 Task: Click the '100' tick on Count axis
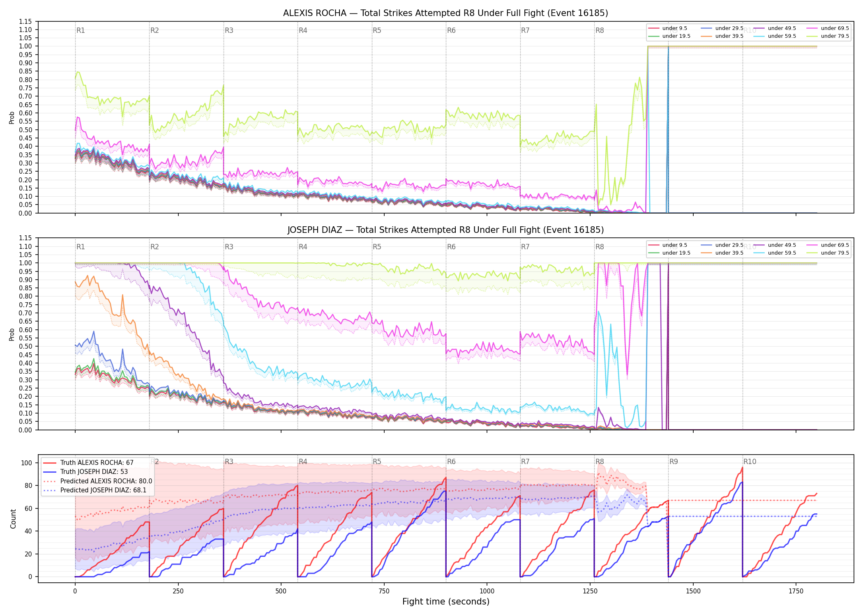27,463
